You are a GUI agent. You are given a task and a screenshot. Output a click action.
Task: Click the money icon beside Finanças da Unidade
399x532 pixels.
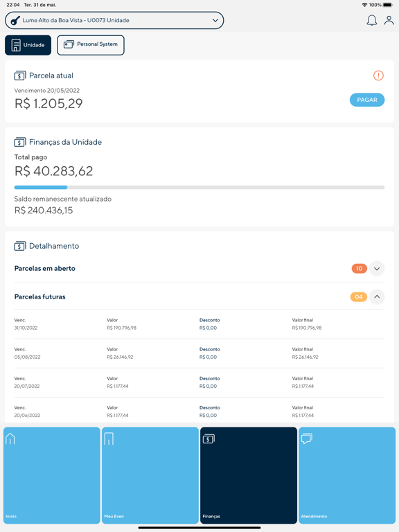tap(20, 142)
